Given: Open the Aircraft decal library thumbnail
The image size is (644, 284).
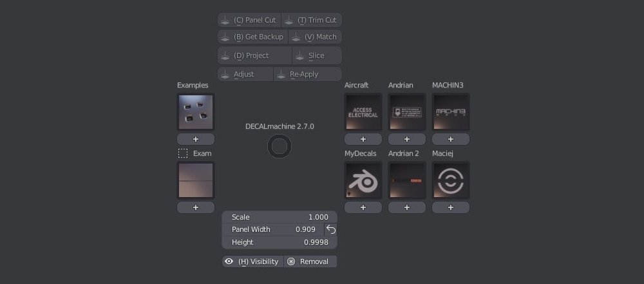Looking at the screenshot, I should [x=363, y=112].
